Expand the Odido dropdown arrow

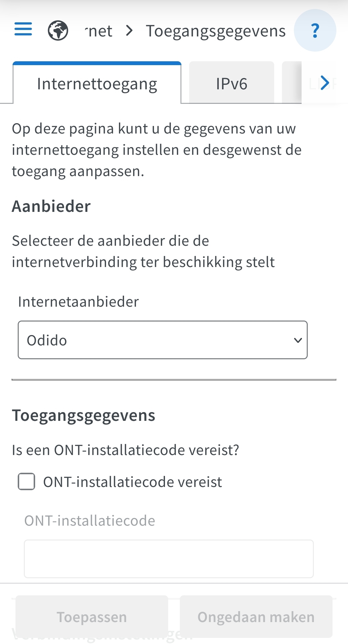pos(298,340)
